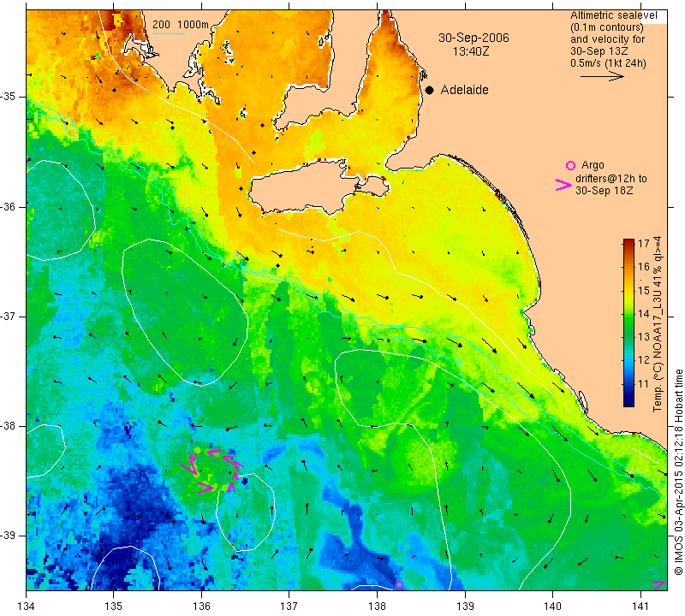Viewport: 685px width, 616px height.
Task: Click the longitude axis label 138
Action: pos(377,606)
